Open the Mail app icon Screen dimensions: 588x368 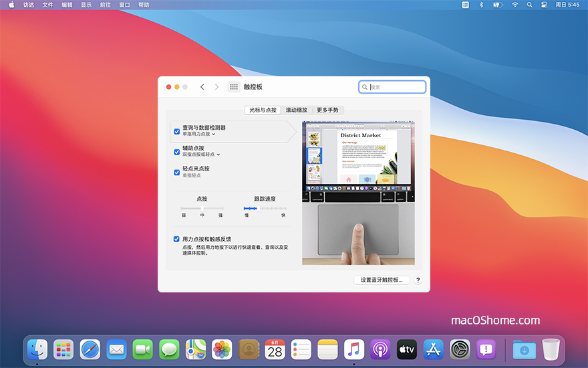(116, 349)
